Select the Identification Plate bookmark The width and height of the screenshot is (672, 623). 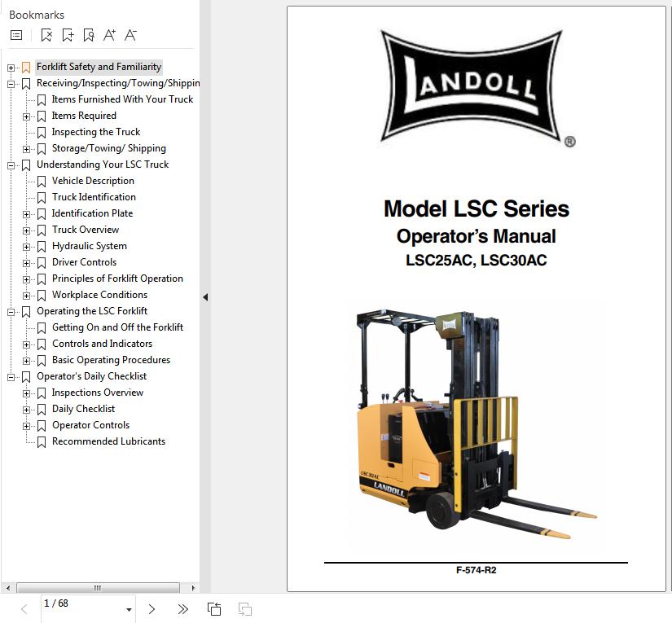click(x=92, y=213)
